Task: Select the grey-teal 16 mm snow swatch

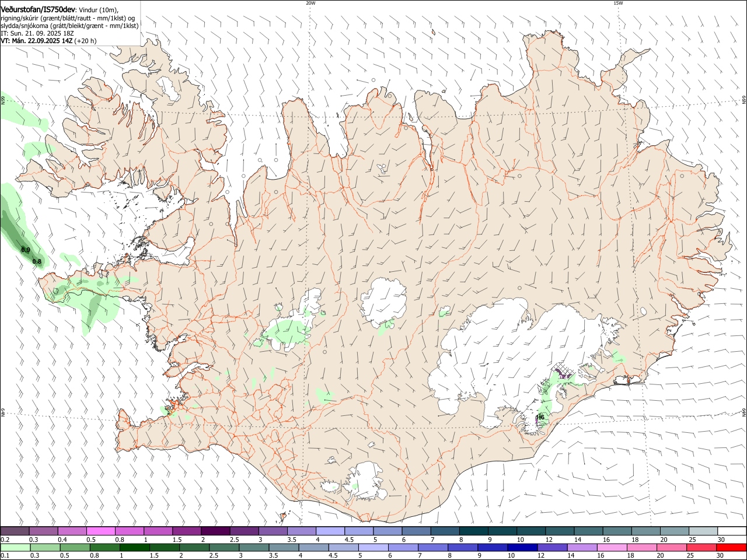Action: [x=617, y=531]
